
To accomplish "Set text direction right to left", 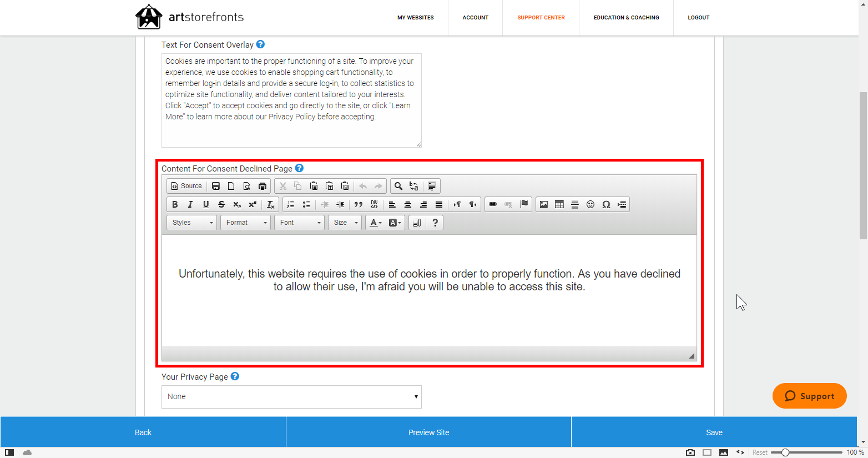I will (473, 204).
